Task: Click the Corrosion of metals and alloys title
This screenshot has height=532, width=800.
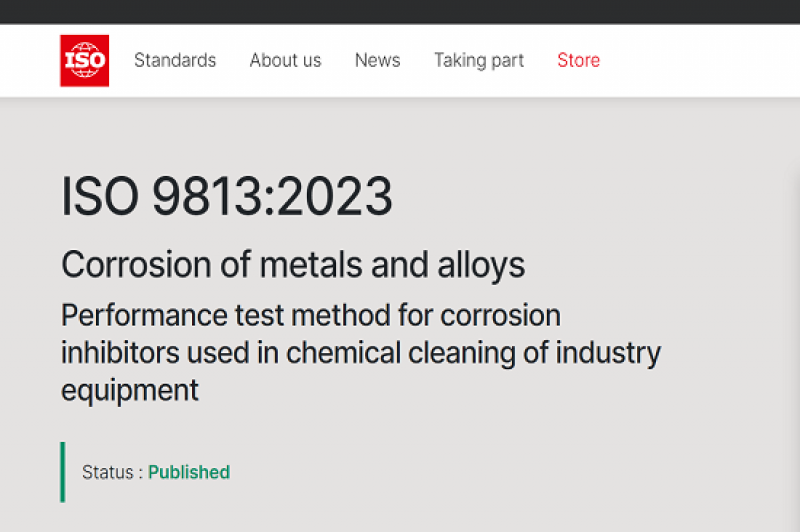Action: [x=293, y=265]
